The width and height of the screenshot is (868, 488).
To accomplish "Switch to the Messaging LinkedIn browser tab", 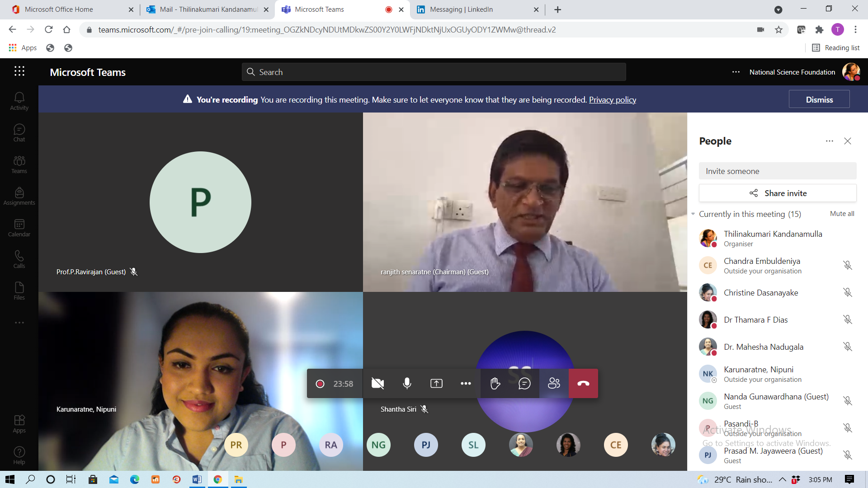I will [477, 9].
